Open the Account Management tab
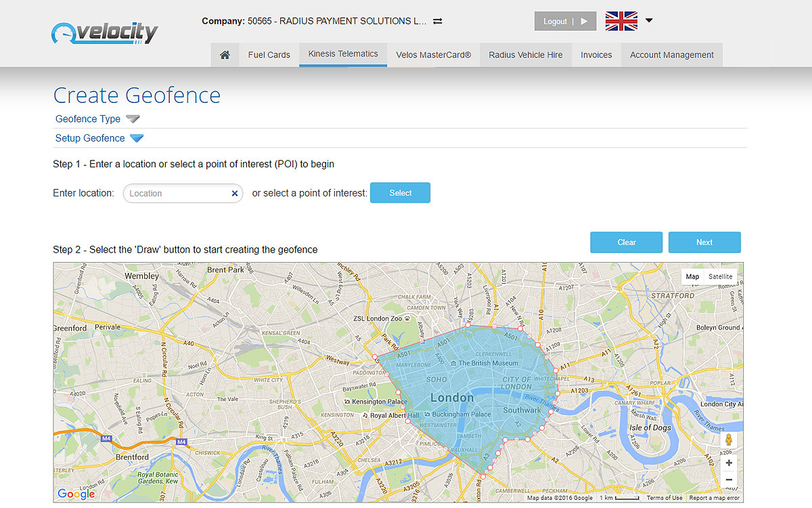 (672, 55)
